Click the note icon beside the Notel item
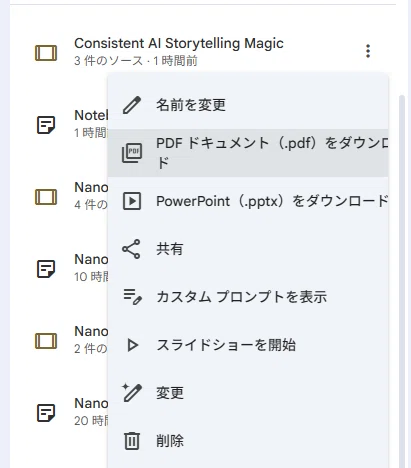The height and width of the screenshot is (468, 411). pos(46,125)
